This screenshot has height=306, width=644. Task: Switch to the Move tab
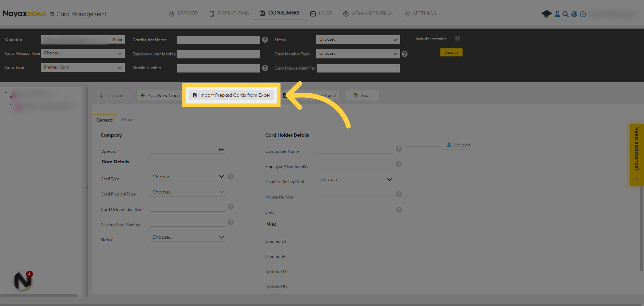coord(128,120)
